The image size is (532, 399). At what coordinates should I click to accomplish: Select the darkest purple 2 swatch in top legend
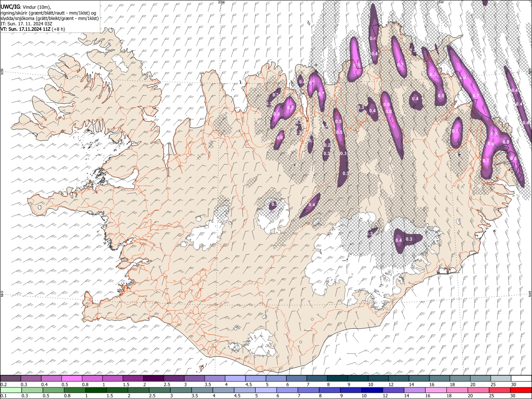153,379
